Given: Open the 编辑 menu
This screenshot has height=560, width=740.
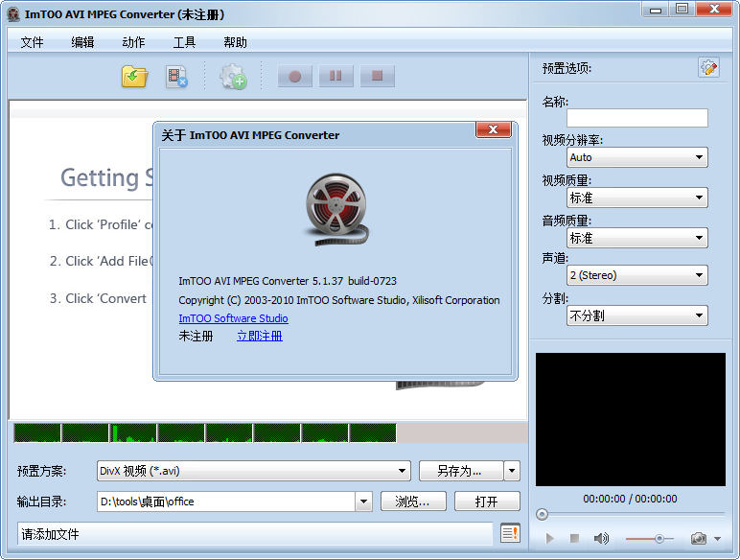Looking at the screenshot, I should pos(82,42).
